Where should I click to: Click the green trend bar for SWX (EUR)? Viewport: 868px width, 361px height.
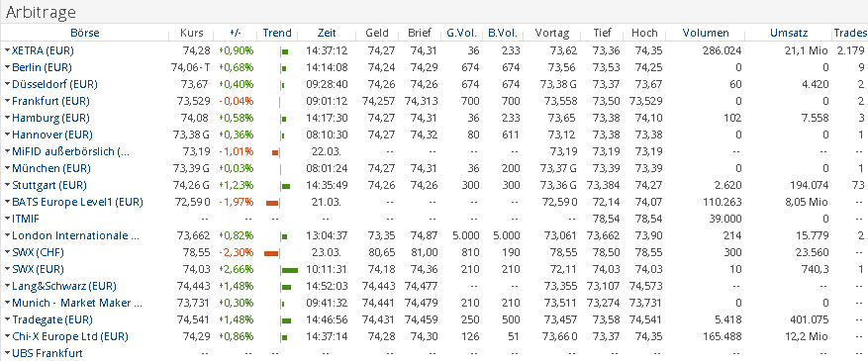(290, 270)
